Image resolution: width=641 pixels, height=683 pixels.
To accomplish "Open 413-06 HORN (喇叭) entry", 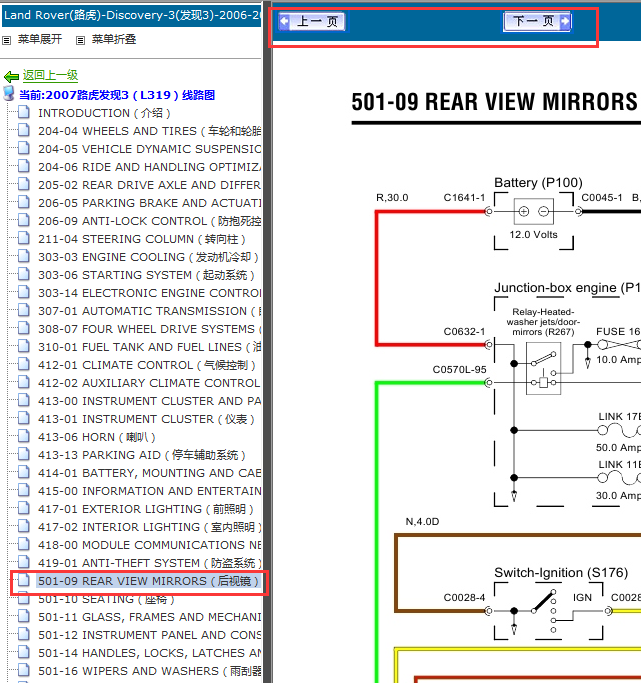I will [97, 437].
